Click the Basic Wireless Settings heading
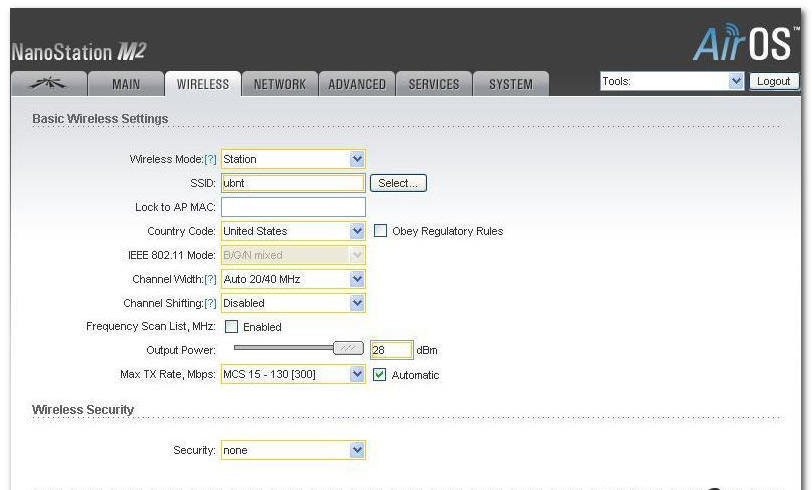 tap(100, 119)
